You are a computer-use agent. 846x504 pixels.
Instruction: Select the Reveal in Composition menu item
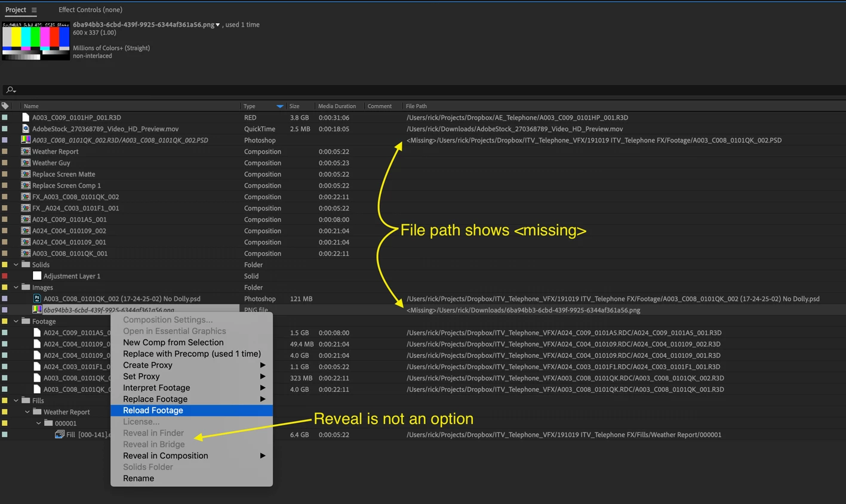click(192, 456)
